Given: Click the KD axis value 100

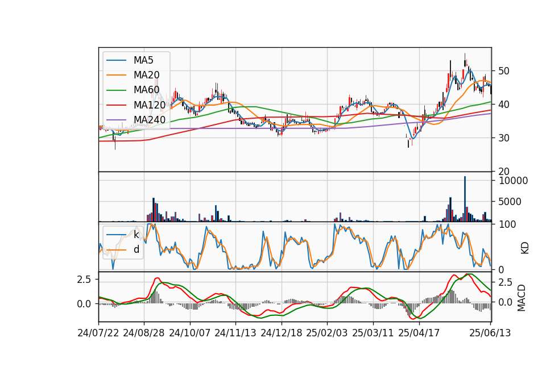Looking at the screenshot, I should coord(507,224).
